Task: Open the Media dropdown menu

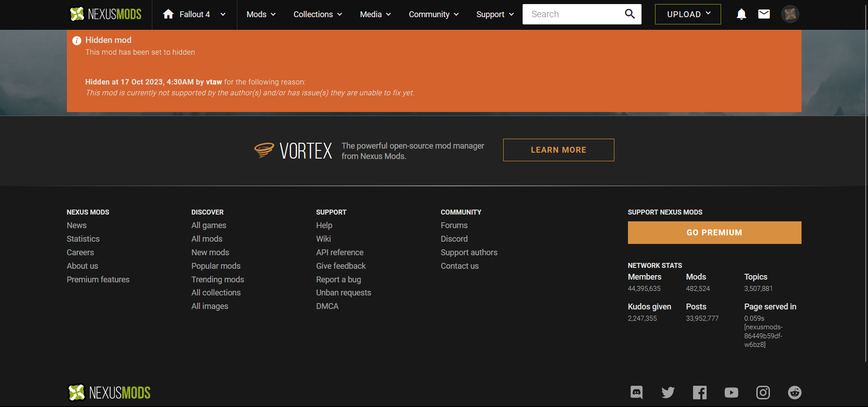Action: click(375, 14)
